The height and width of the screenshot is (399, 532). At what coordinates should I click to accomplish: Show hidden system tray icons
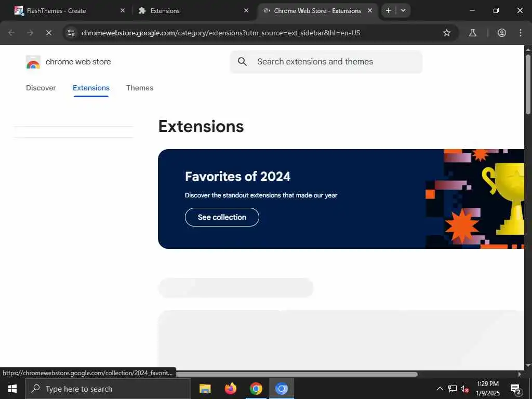440,389
